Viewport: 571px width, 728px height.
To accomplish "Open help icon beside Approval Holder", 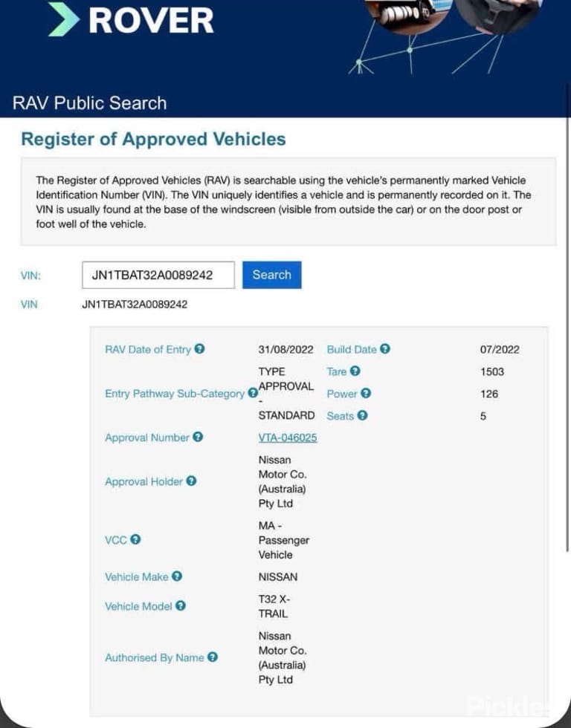I will [x=191, y=481].
